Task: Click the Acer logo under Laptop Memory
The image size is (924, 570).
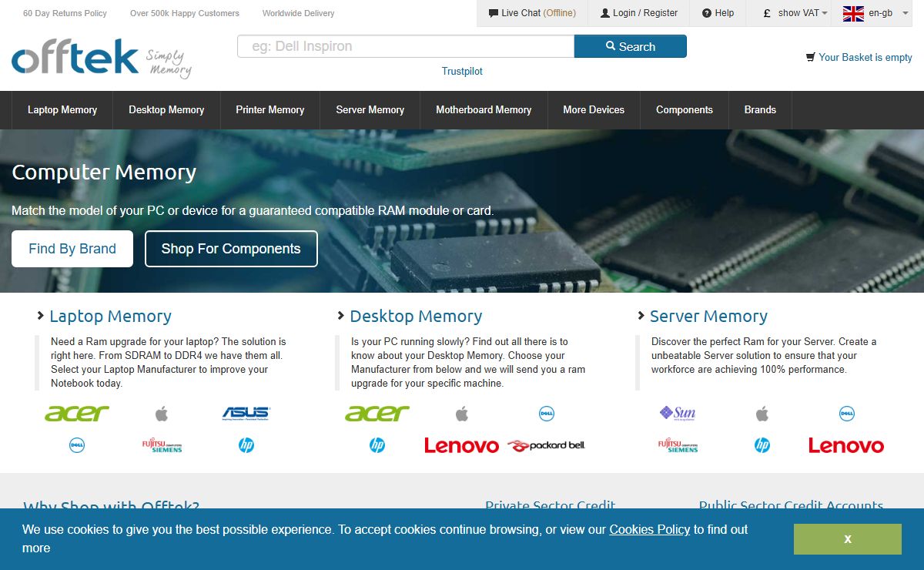Action: click(x=77, y=414)
